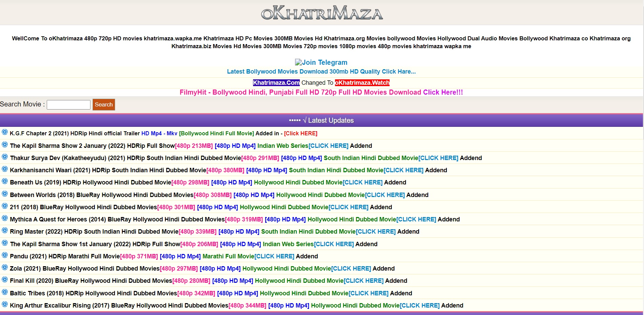Screen dimensions: 644x315
Task: Click [CLICK HERE] on Beneath Us row
Action: tap(362, 182)
